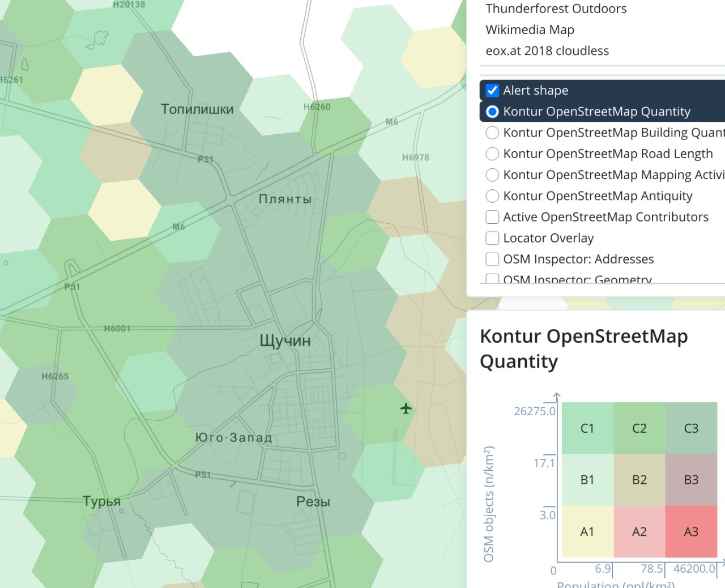Click the Турья village label
725x588 pixels.
(x=102, y=501)
